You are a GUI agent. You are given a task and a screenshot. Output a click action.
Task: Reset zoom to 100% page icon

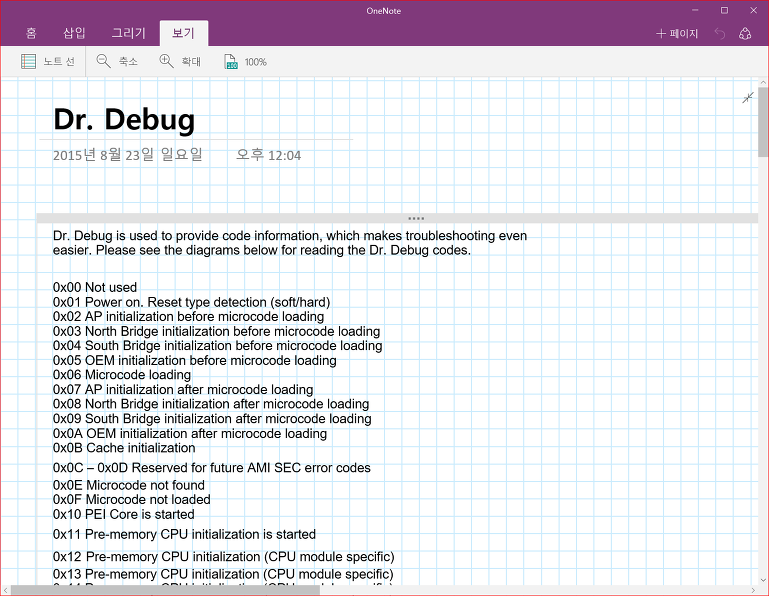point(231,62)
